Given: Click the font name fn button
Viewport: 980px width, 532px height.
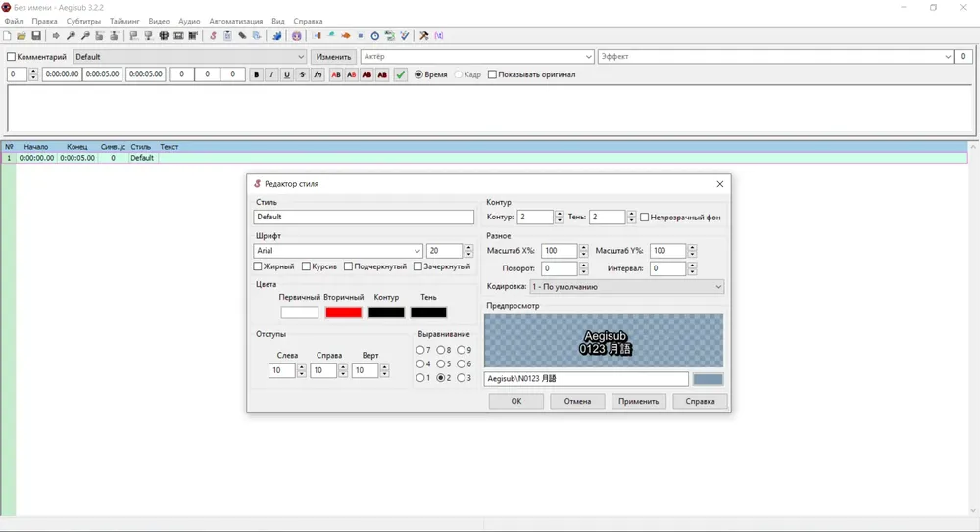Looking at the screenshot, I should pos(318,74).
